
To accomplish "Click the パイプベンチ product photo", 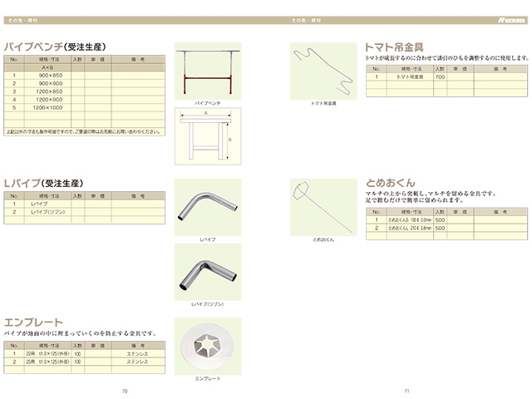I will click(x=208, y=71).
